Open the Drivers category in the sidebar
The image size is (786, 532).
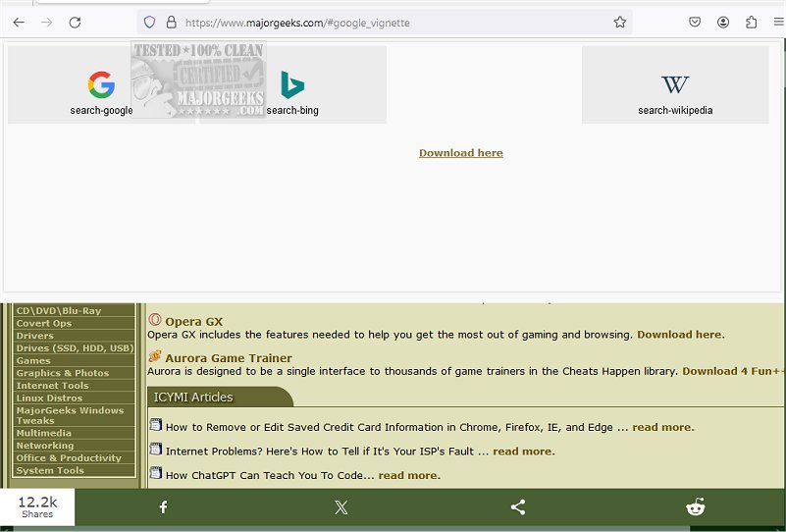point(35,336)
